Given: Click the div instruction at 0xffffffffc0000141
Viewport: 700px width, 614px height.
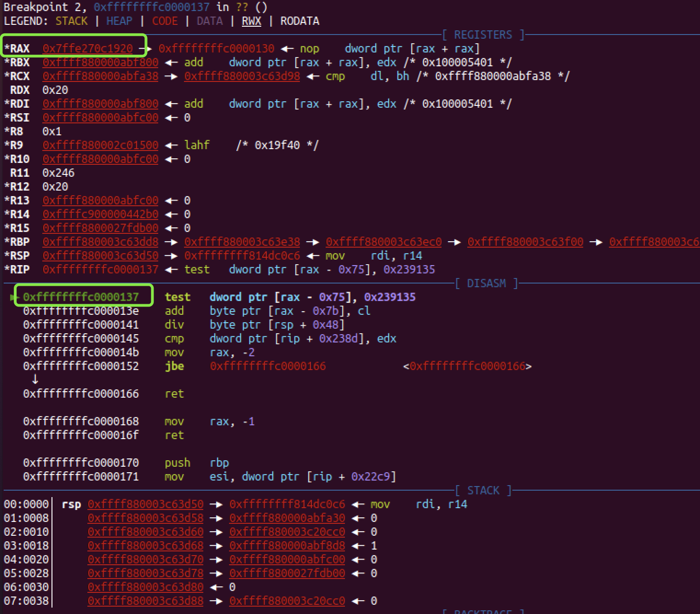Looking at the screenshot, I should [174, 325].
